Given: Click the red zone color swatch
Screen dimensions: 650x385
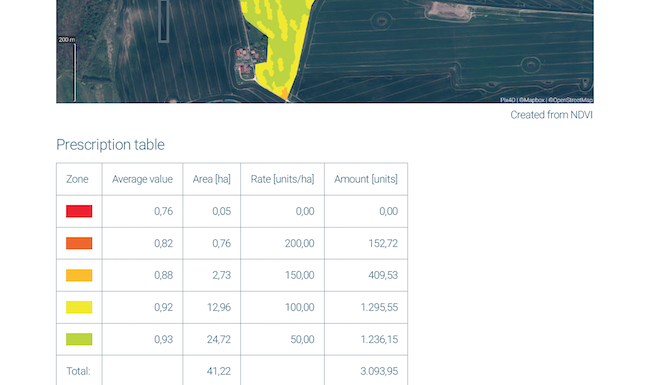Looking at the screenshot, I should [79, 211].
